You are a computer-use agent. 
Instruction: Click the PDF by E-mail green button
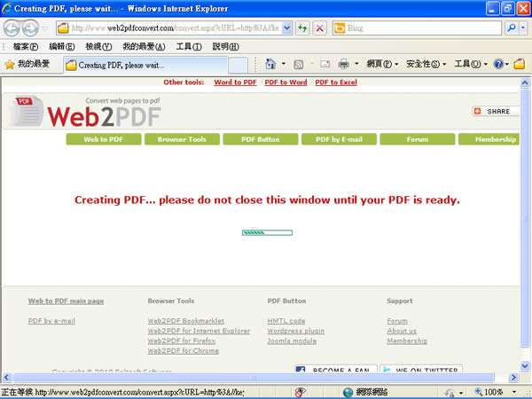[339, 139]
